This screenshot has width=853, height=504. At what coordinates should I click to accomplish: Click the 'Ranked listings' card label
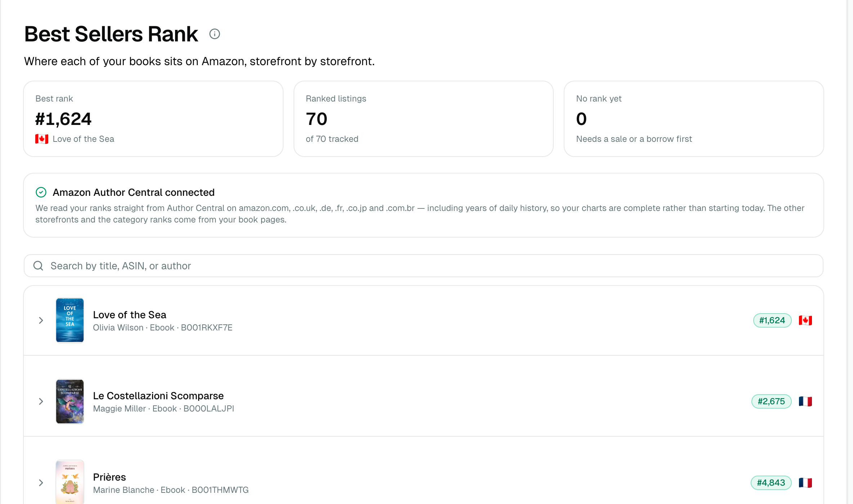pyautogui.click(x=336, y=99)
